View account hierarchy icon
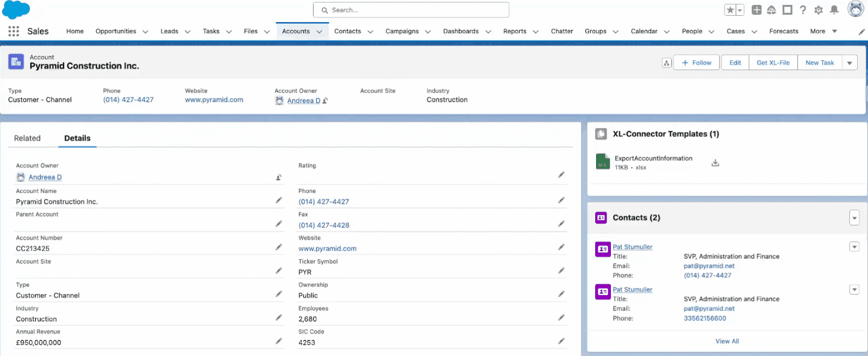Screen dimensions: 868x356 [667, 63]
